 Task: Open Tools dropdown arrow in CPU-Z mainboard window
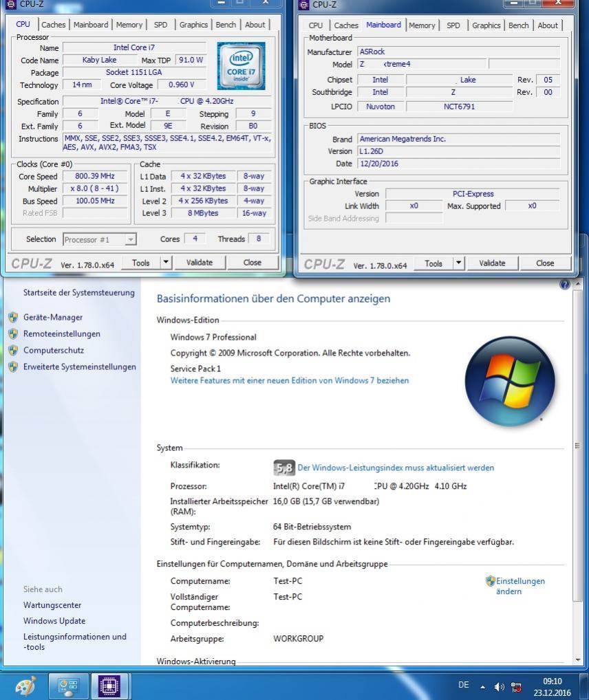(459, 263)
